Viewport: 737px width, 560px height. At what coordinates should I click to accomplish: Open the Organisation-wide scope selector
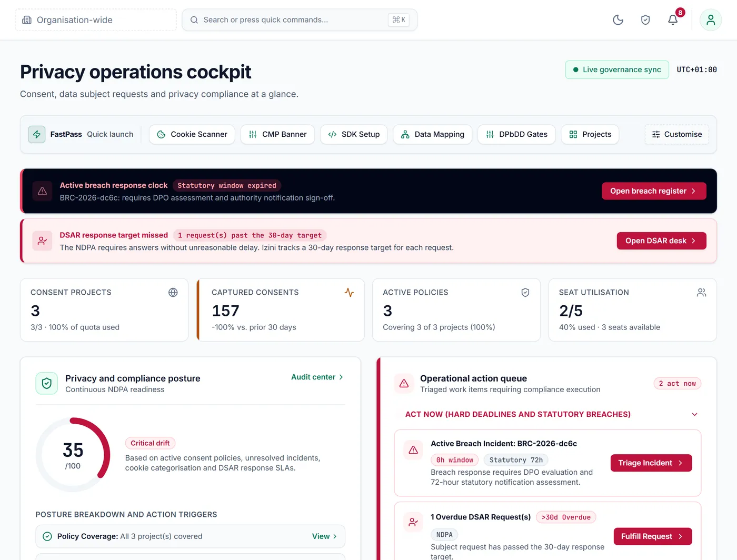(96, 20)
